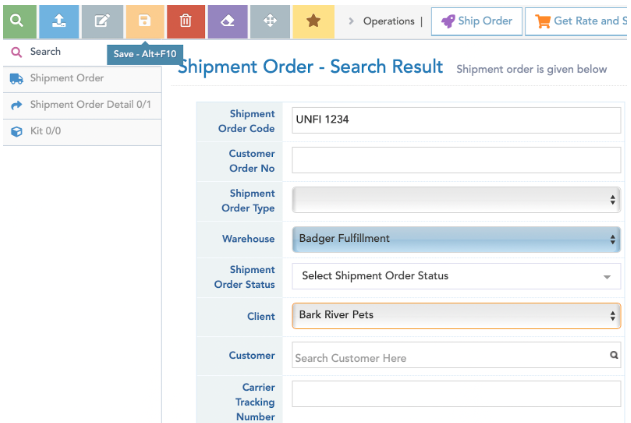The width and height of the screenshot is (631, 423).
Task: Click the purple eraser clear icon
Action: (x=228, y=21)
